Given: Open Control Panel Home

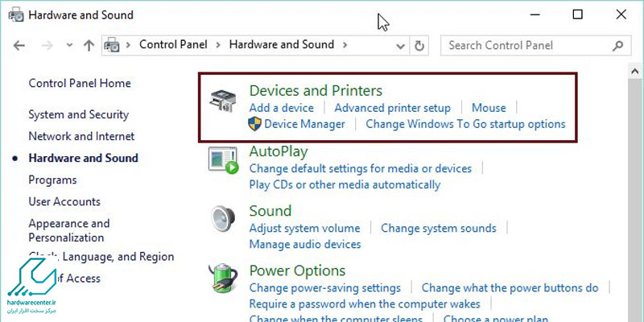Looking at the screenshot, I should click(80, 84).
